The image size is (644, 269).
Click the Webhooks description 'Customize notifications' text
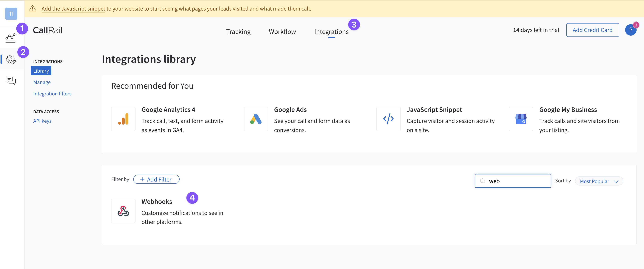[x=182, y=217]
